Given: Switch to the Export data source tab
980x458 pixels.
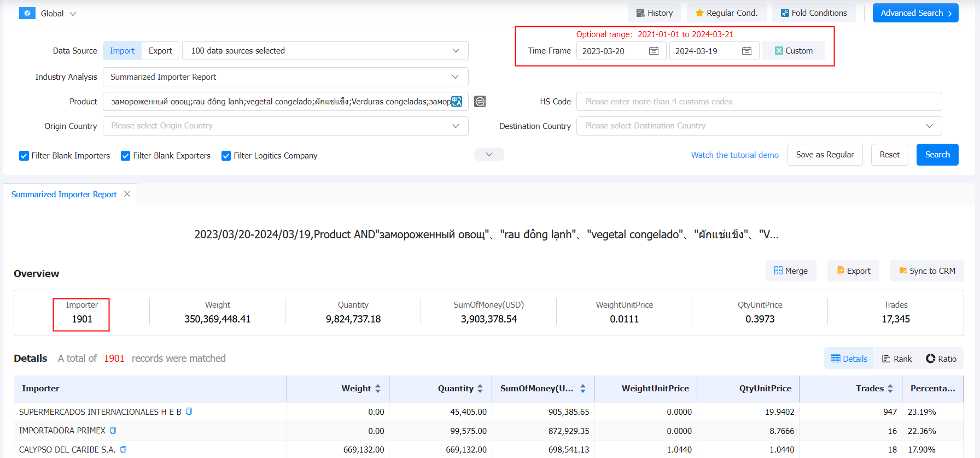Looking at the screenshot, I should (x=160, y=51).
